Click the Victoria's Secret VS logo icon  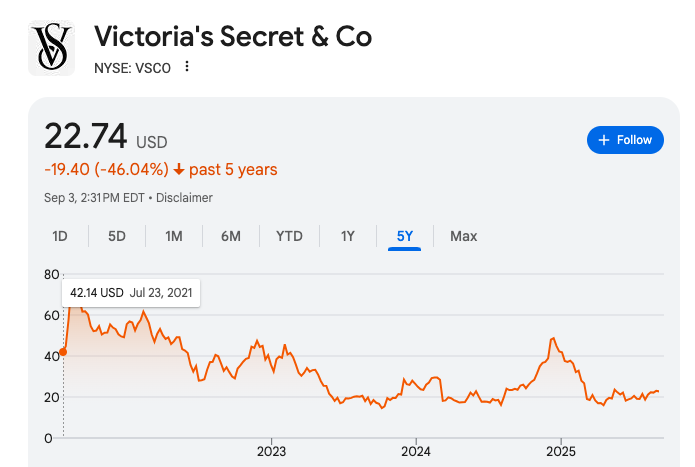pyautogui.click(x=51, y=48)
